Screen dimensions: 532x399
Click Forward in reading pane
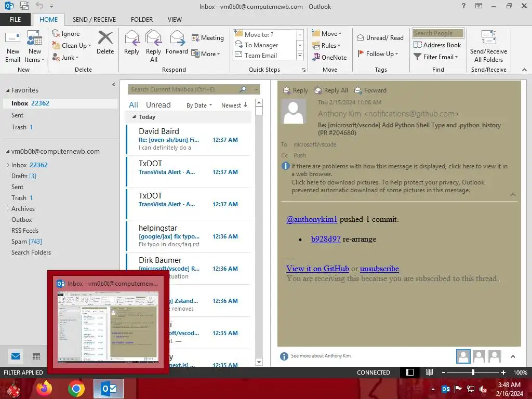(370, 90)
